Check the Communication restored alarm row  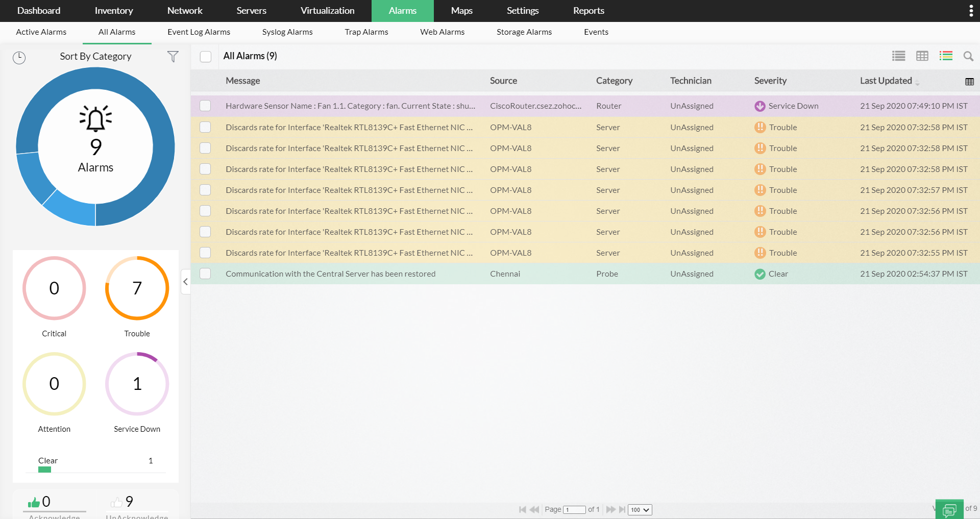click(205, 274)
